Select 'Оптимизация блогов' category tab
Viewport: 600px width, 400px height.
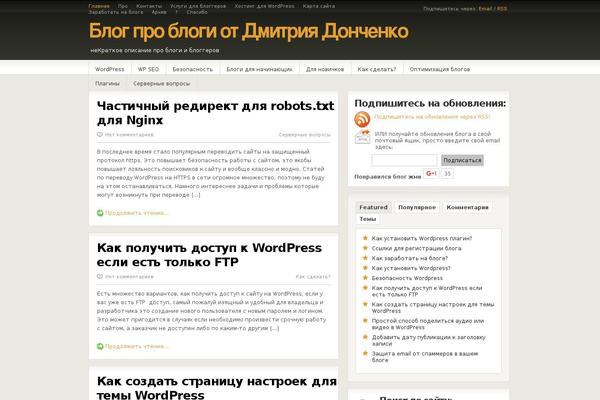coord(440,69)
